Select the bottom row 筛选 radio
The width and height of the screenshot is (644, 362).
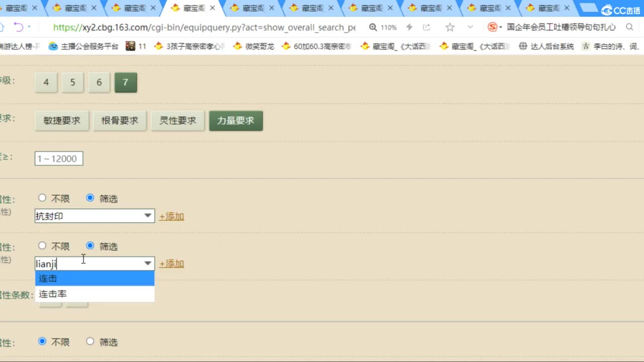tap(90, 341)
